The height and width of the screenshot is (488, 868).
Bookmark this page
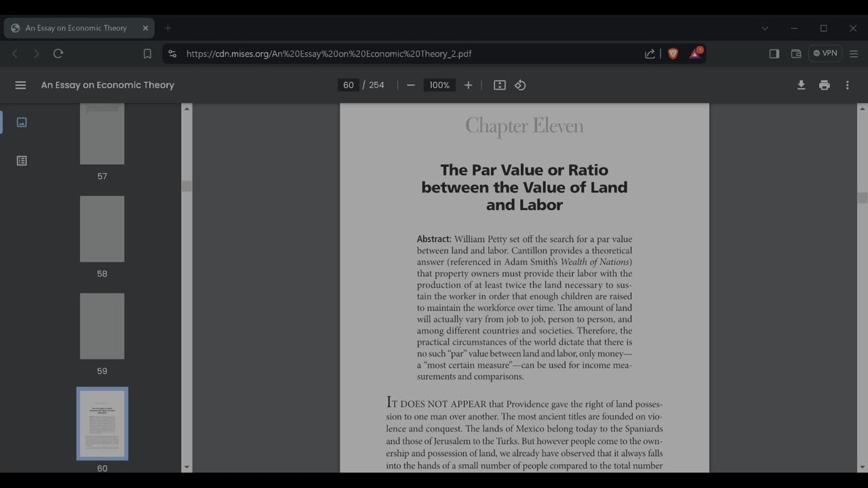pyautogui.click(x=147, y=54)
